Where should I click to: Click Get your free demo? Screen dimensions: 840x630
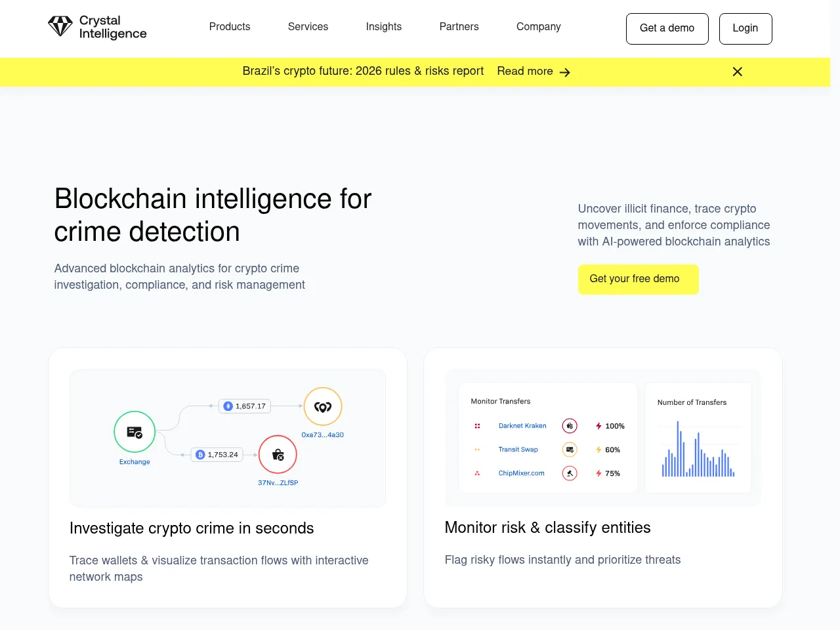pos(638,279)
